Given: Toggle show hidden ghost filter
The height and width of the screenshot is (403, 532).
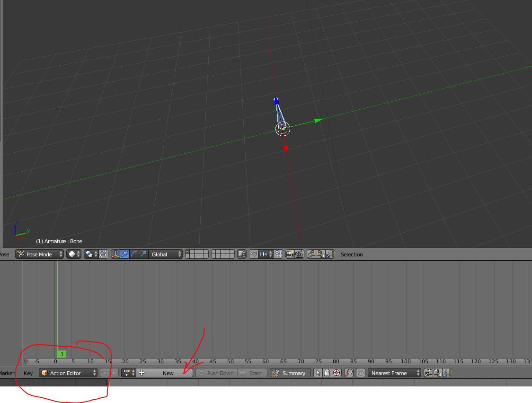Looking at the screenshot, I should point(327,373).
